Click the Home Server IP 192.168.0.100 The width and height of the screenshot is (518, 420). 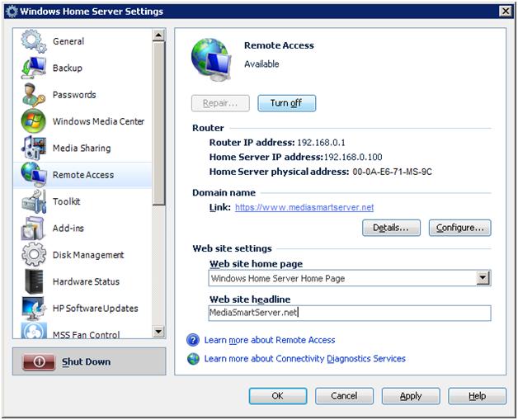(x=353, y=157)
